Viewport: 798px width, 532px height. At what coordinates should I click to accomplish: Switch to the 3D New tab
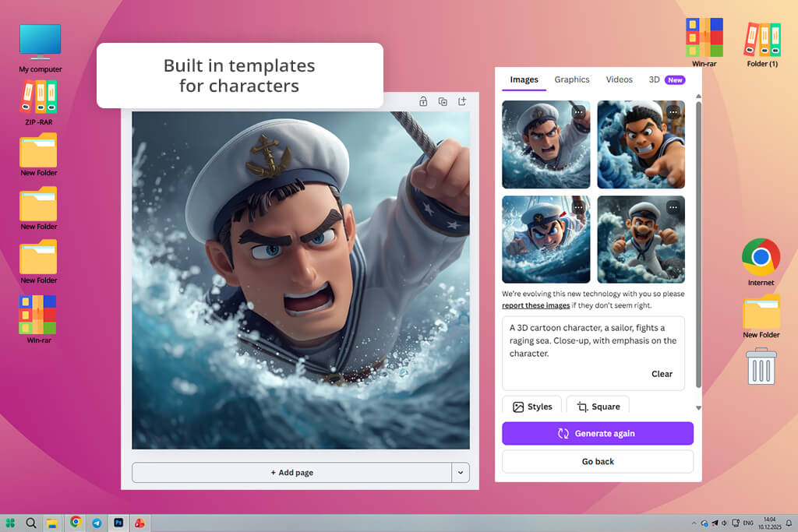[667, 80]
